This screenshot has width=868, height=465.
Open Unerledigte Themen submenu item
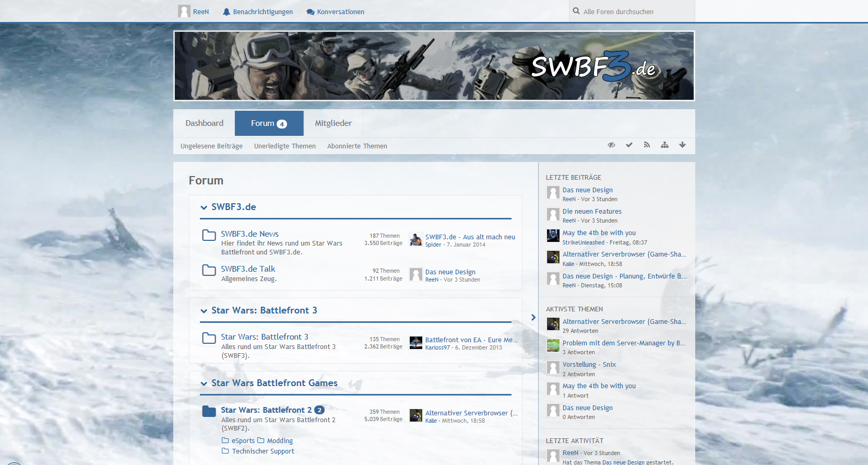[x=285, y=146]
